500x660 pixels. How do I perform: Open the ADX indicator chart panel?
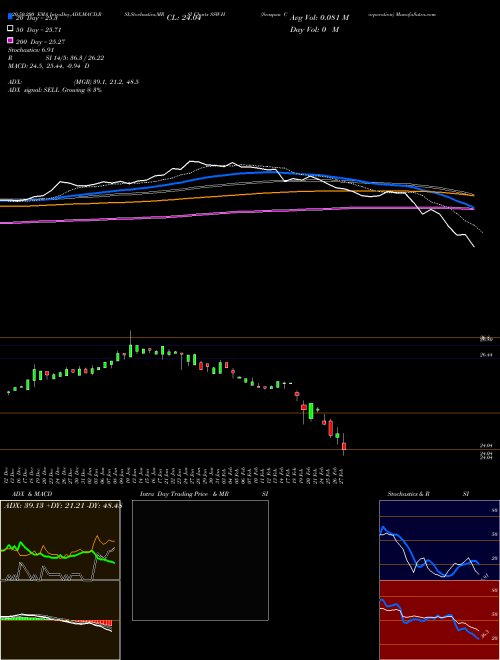[x=60, y=540]
